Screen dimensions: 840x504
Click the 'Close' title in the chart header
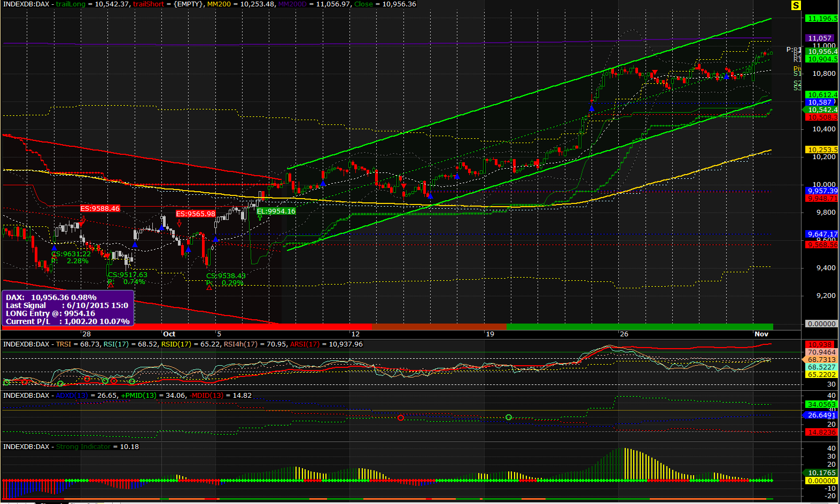(x=363, y=4)
